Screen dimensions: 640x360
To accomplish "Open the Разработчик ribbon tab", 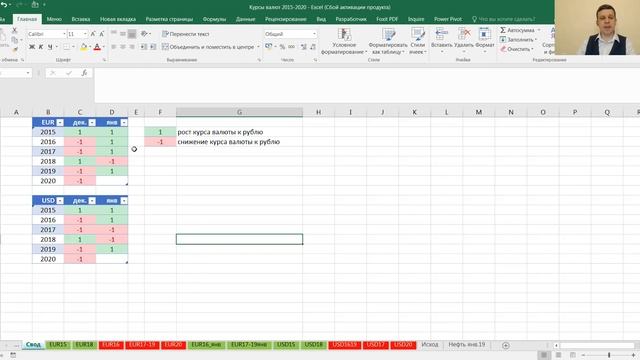I will pyautogui.click(x=351, y=19).
